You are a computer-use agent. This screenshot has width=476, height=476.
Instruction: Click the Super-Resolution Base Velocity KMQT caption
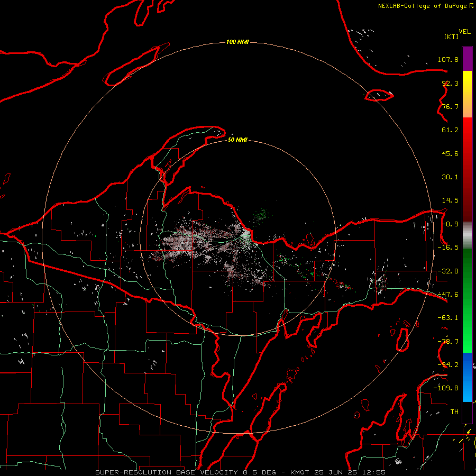tap(241, 472)
